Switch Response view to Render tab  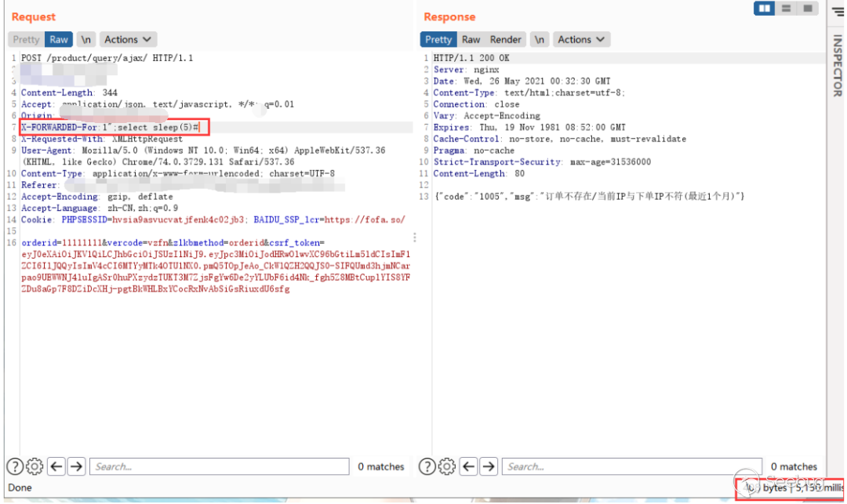pos(506,39)
